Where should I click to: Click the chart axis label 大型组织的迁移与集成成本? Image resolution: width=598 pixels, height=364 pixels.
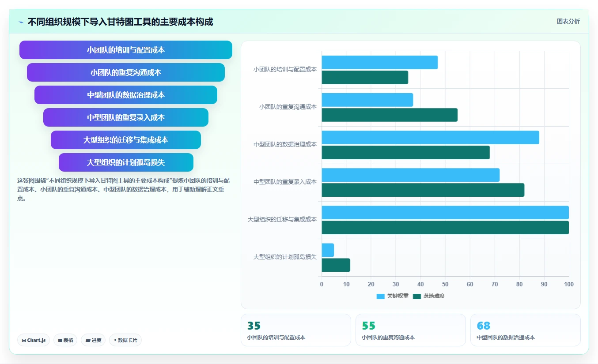tap(282, 219)
